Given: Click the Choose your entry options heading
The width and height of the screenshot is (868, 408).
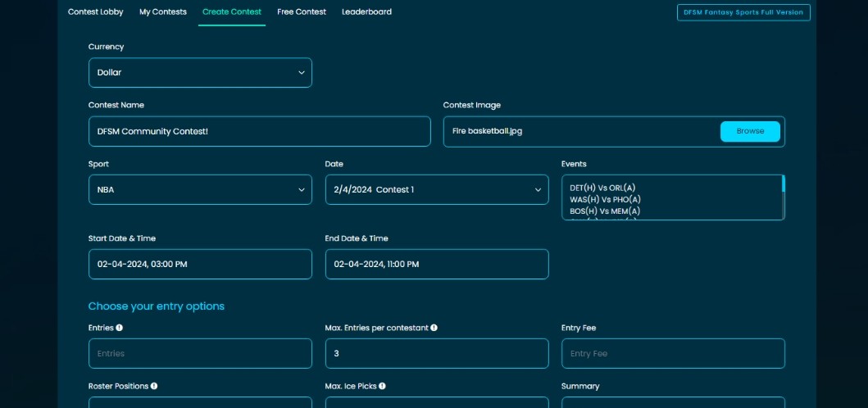Looking at the screenshot, I should tap(156, 306).
